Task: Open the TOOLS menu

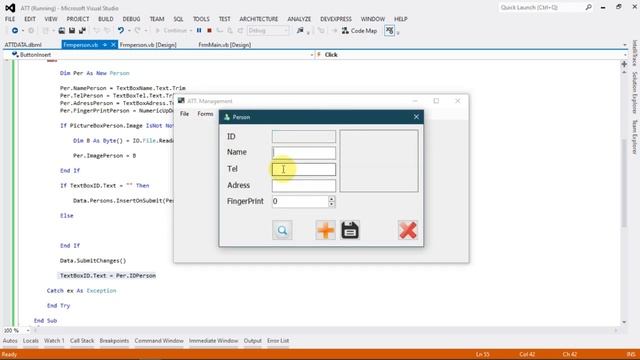Action: (x=201, y=19)
